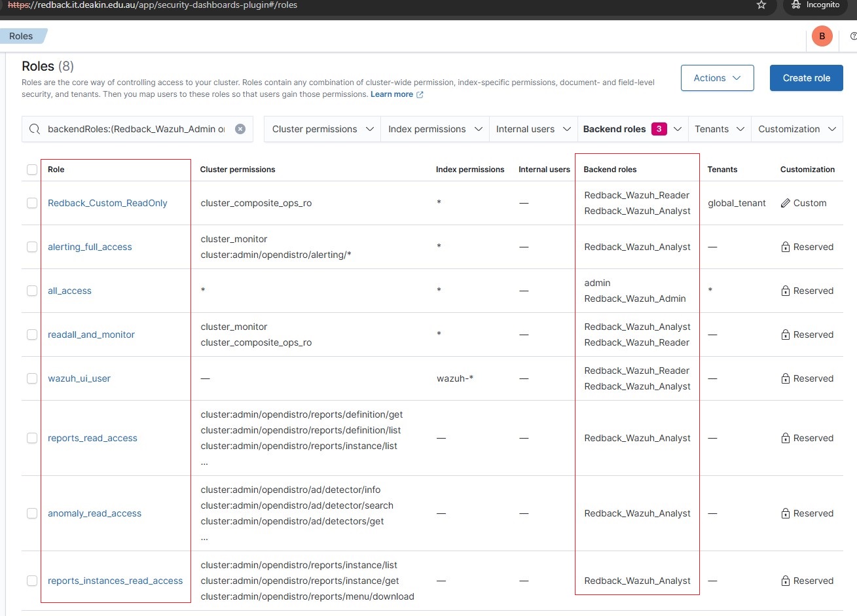The width and height of the screenshot is (857, 616).
Task: Click cluster_composite_ops_ro in Redback_Custom_ReadOnly row
Action: [256, 203]
